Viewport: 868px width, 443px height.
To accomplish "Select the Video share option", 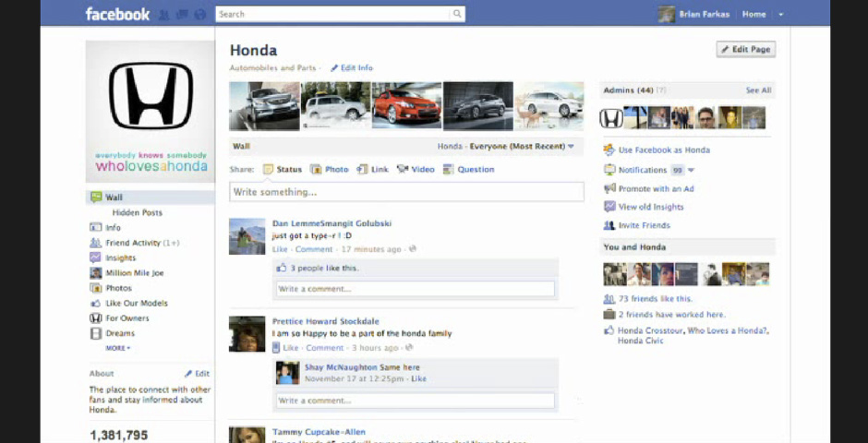I will point(416,169).
